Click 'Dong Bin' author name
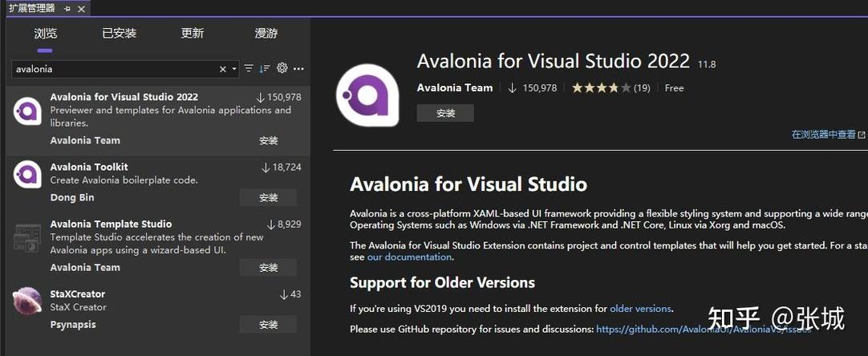 point(72,198)
